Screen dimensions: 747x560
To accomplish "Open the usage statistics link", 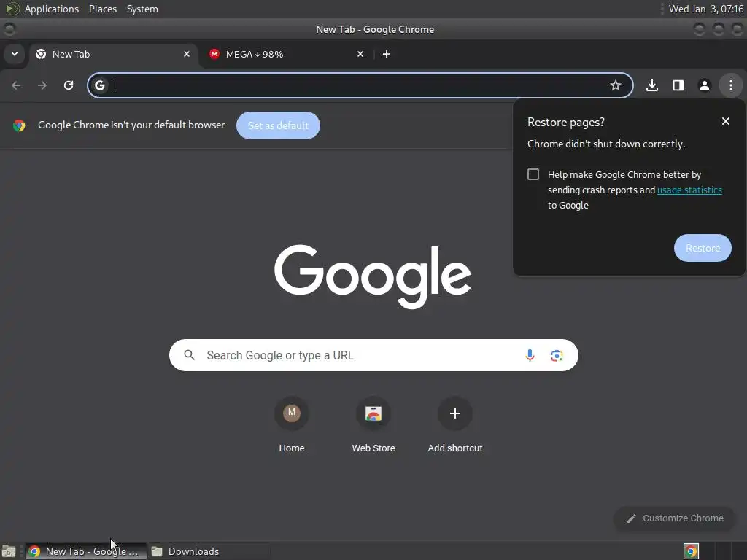I will pos(689,190).
